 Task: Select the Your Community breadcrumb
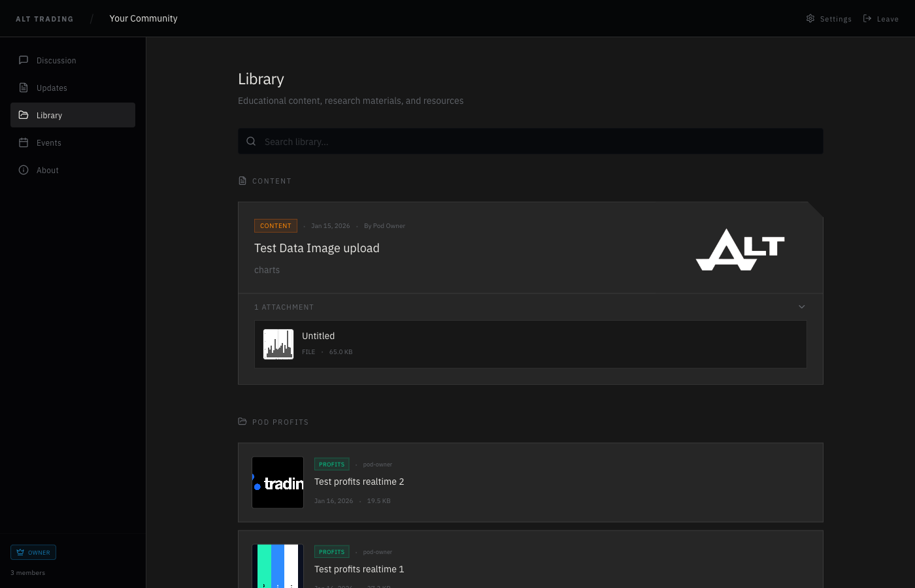click(x=143, y=18)
